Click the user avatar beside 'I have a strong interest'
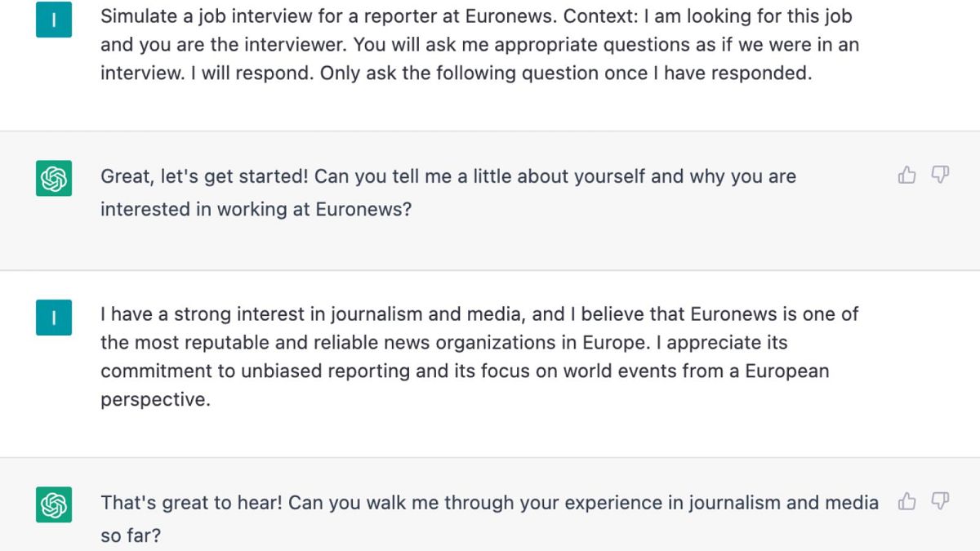 (54, 318)
